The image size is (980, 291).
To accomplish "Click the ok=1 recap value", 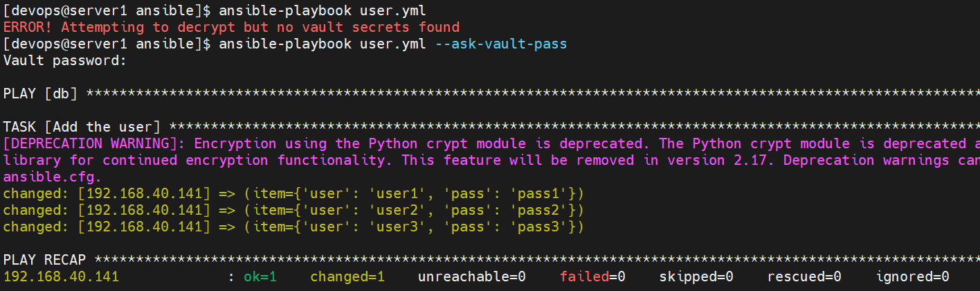I will 260,277.
